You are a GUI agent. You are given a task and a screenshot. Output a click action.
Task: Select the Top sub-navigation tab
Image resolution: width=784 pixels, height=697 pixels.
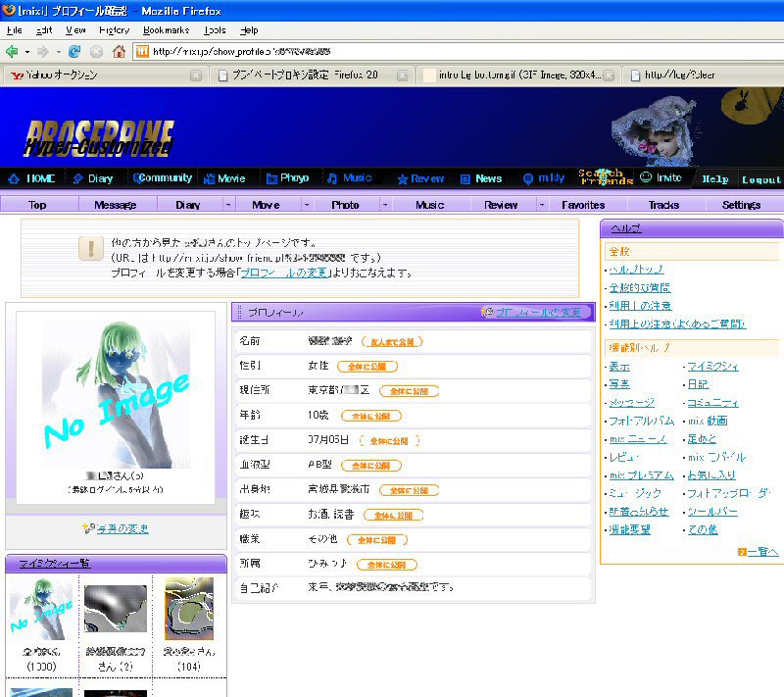[x=37, y=205]
